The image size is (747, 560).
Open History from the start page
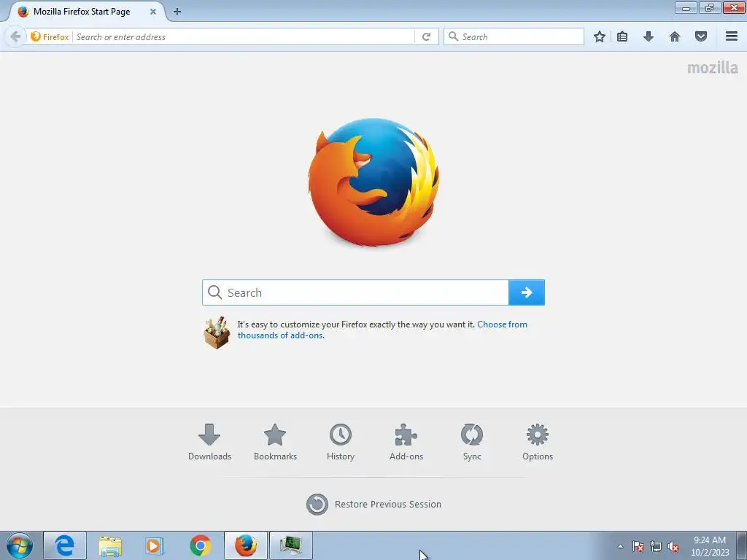[341, 443]
